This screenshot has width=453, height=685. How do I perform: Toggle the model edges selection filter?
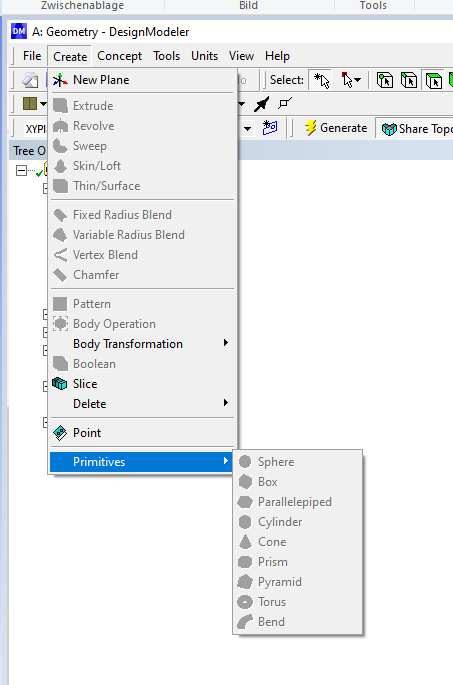409,80
